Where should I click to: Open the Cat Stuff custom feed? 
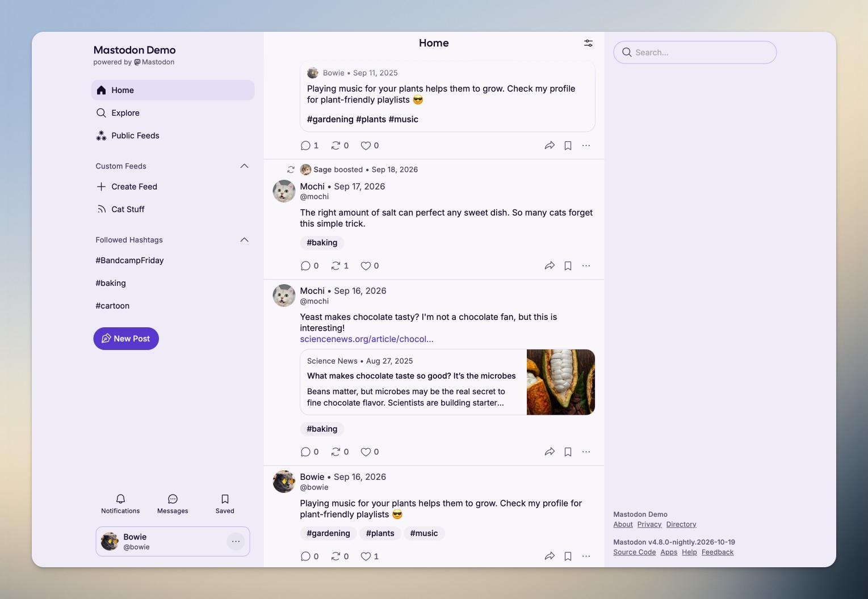[173, 209]
